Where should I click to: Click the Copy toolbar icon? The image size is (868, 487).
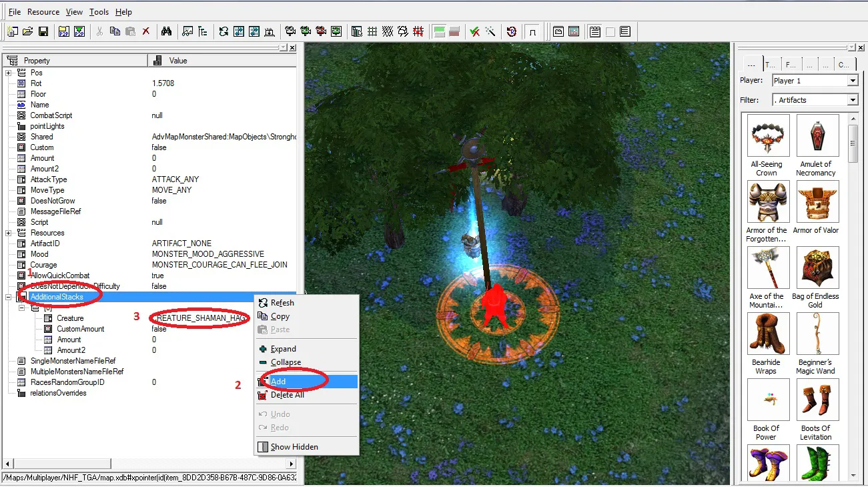[x=115, y=31]
